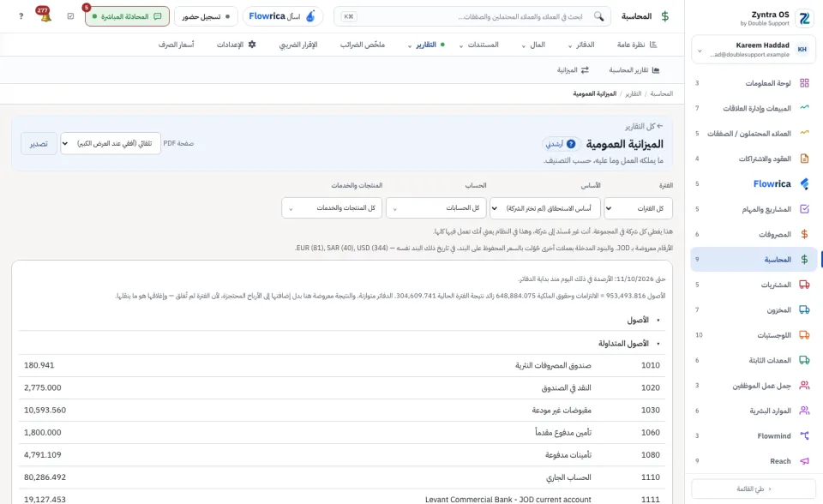Image resolution: width=823 pixels, height=504 pixels.
Task: Open Projects and Tasks (المشاريع والمهام) icon
Action: (x=804, y=209)
